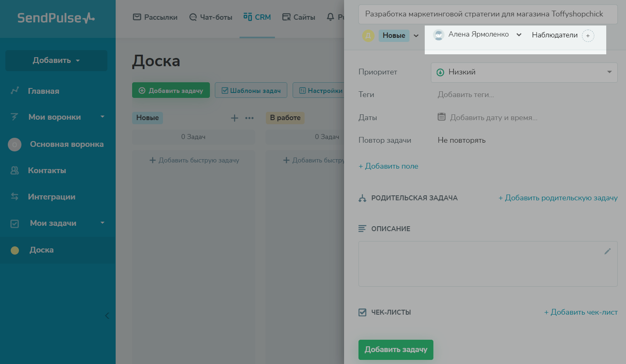Image resolution: width=626 pixels, height=364 pixels.
Task: Click the Контакты icon in sidebar
Action: pyautogui.click(x=15, y=170)
